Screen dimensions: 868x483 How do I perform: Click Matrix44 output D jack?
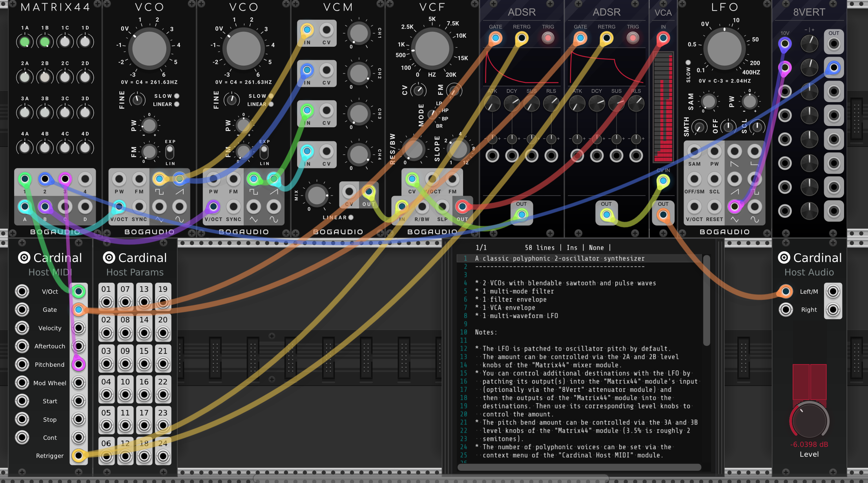tap(85, 207)
